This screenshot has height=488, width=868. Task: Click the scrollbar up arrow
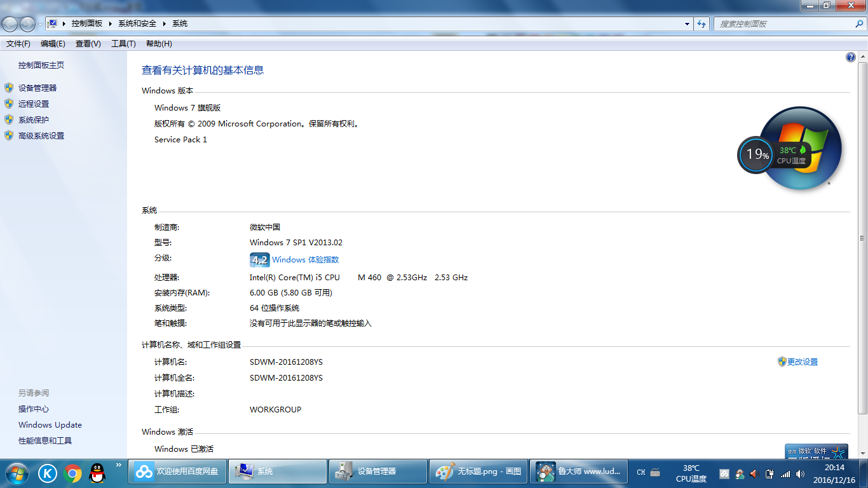click(862, 57)
